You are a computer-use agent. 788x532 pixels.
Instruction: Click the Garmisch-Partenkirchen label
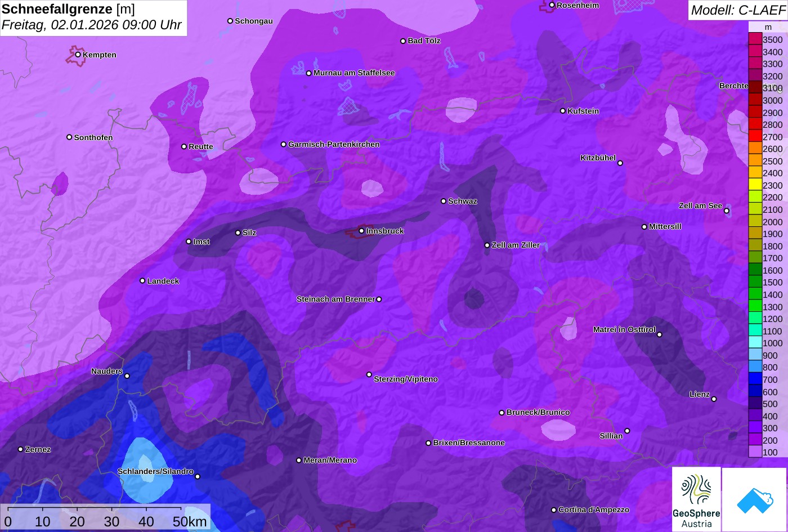coord(334,144)
